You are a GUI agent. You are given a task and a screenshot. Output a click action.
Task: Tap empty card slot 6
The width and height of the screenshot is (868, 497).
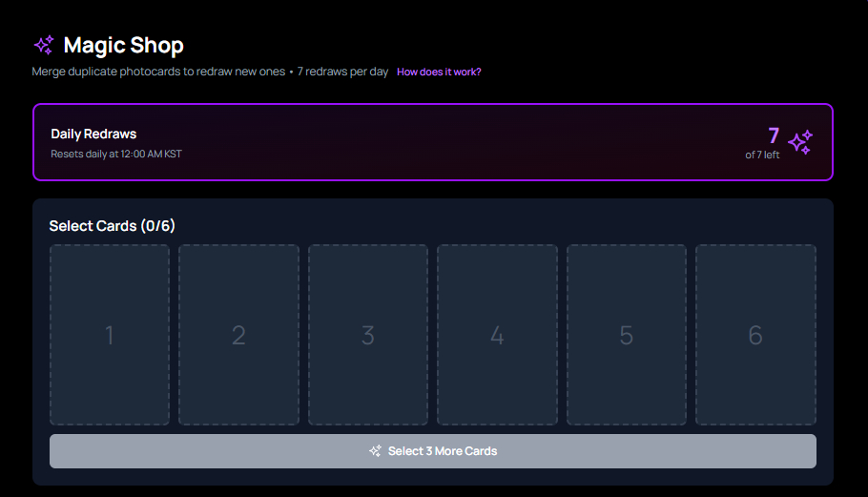tap(755, 335)
